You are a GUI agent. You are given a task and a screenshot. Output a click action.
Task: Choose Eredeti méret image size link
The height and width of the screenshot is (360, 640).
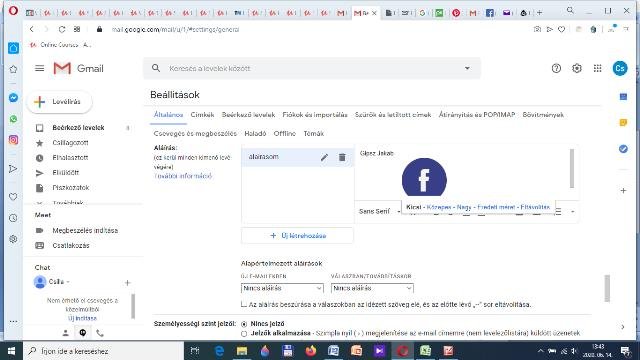(496, 207)
